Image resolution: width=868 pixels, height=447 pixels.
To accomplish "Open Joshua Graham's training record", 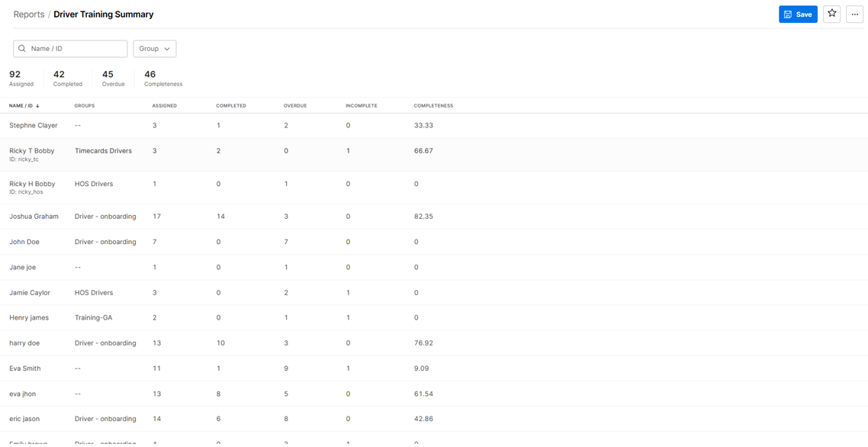I will tap(34, 217).
